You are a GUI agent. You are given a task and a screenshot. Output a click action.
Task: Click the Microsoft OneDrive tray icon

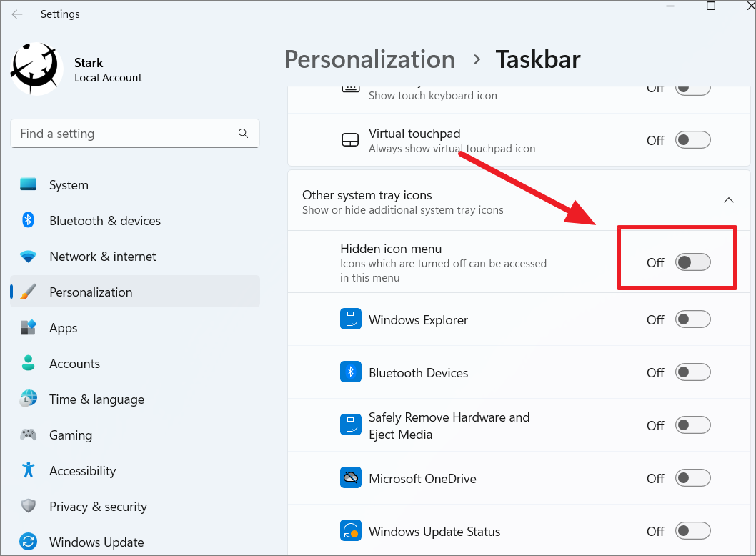click(351, 477)
